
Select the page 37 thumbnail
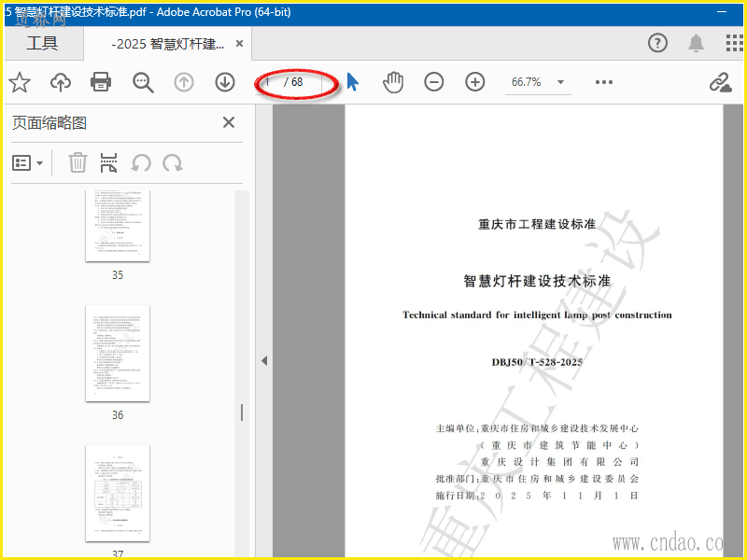pyautogui.click(x=118, y=494)
